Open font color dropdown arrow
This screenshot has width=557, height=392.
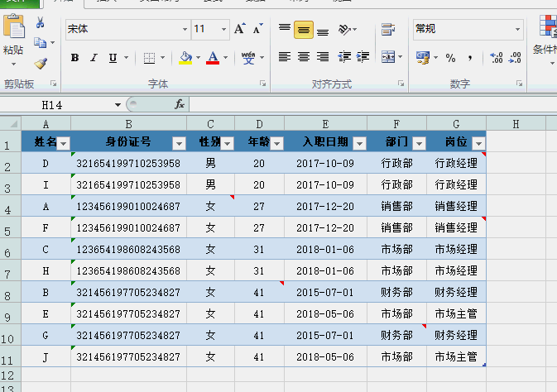tap(226, 58)
